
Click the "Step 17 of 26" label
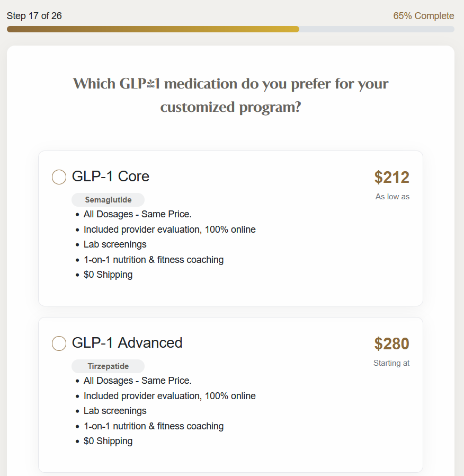34,16
